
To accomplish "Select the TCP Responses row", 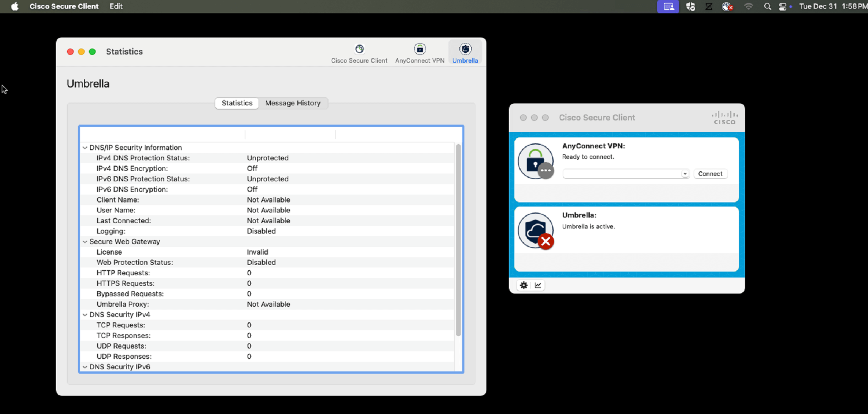I will [x=267, y=336].
